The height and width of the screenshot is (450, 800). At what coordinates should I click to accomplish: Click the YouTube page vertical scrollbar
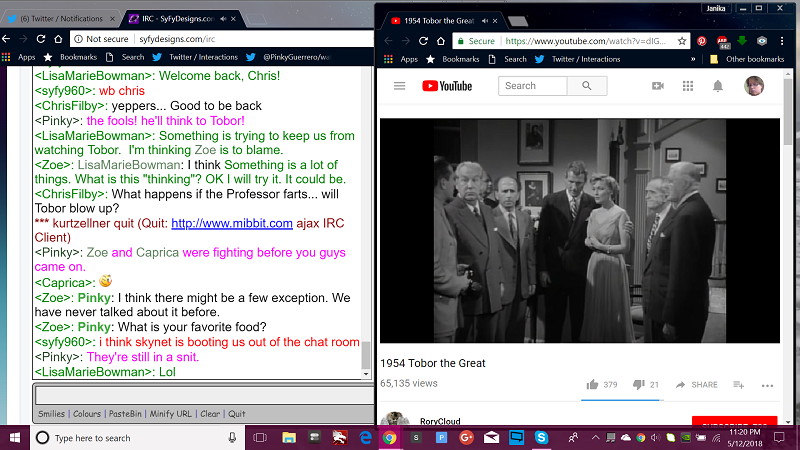[x=788, y=112]
